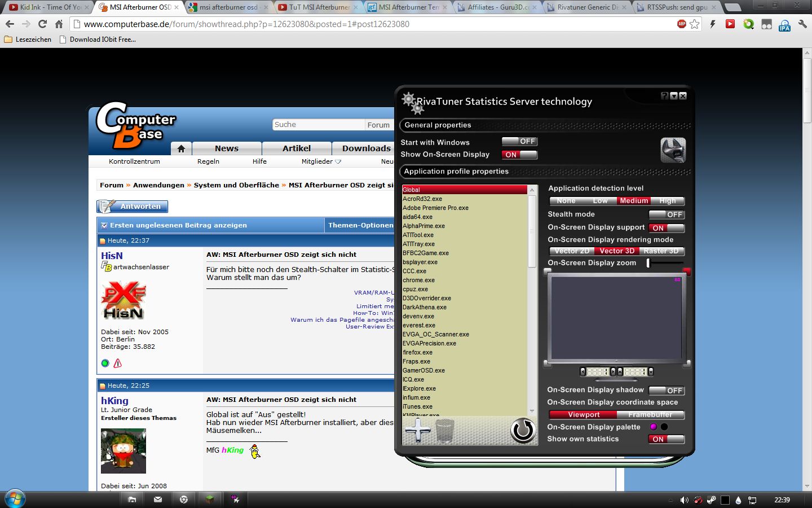Image resolution: width=812 pixels, height=508 pixels.
Task: Open hKing user profile link
Action: pyautogui.click(x=114, y=401)
